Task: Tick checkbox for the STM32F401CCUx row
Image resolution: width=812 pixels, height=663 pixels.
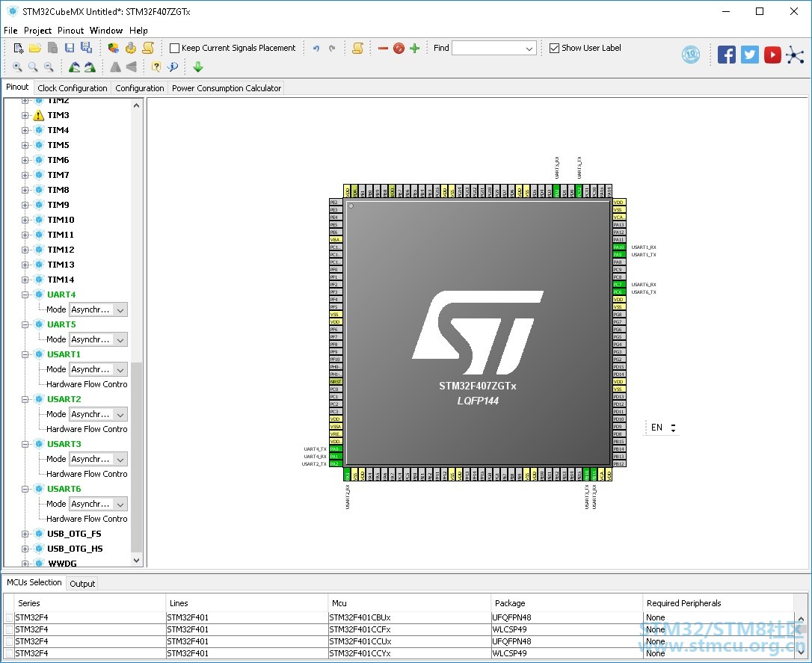Action: [9, 641]
